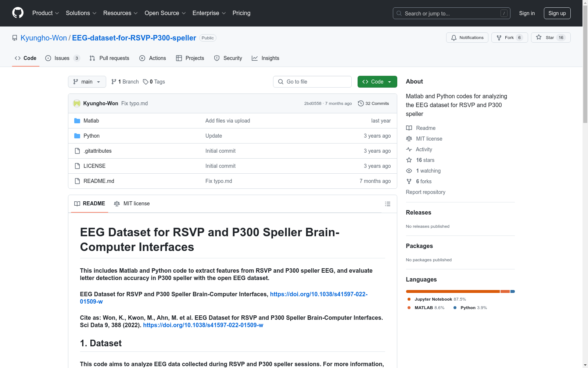Open the Packages heading link
This screenshot has width=588, height=368.
[x=419, y=246]
